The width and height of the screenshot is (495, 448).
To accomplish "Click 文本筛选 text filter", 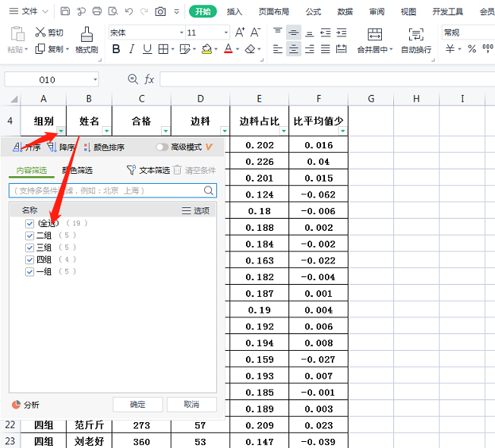I will tap(148, 171).
